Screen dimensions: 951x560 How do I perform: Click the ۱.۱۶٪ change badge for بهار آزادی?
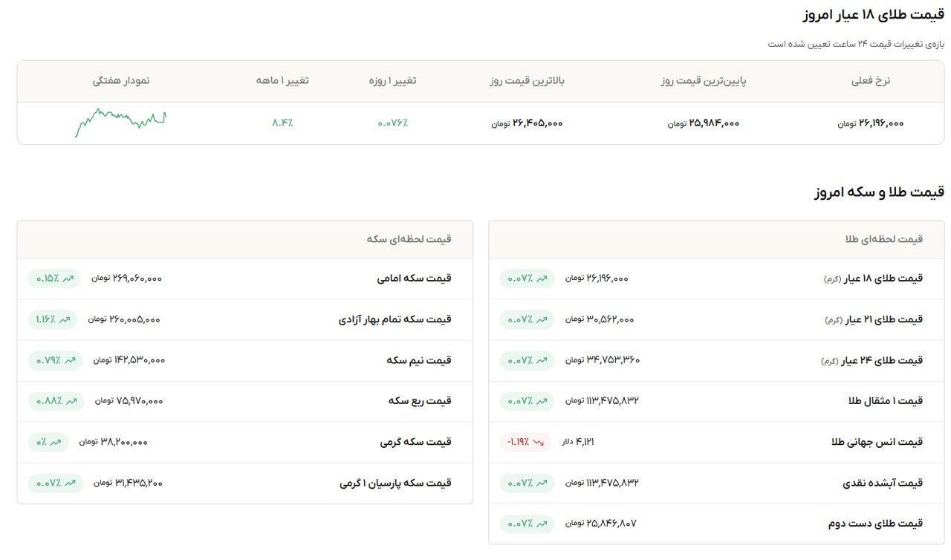click(52, 319)
